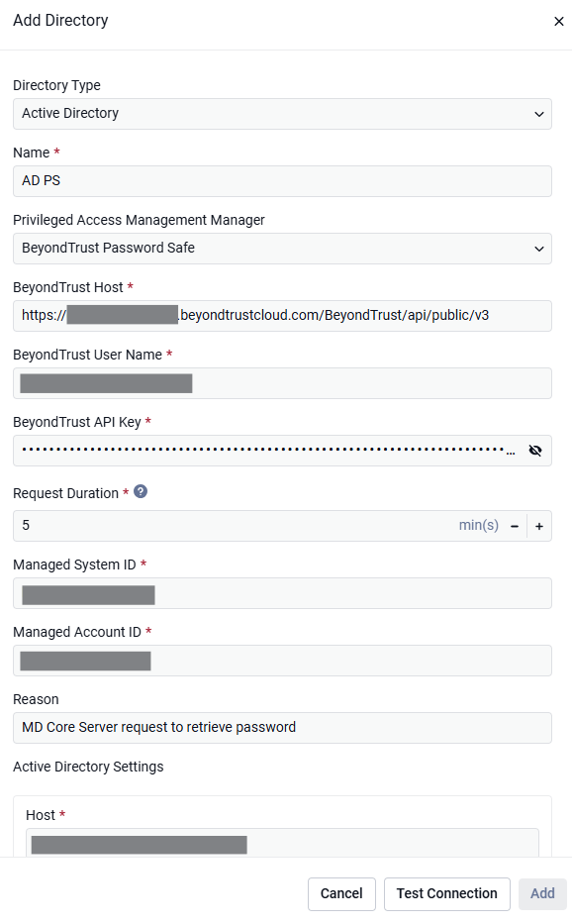The height and width of the screenshot is (924, 572).
Task: Select the BeyondTrust User Name field
Action: click(282, 383)
